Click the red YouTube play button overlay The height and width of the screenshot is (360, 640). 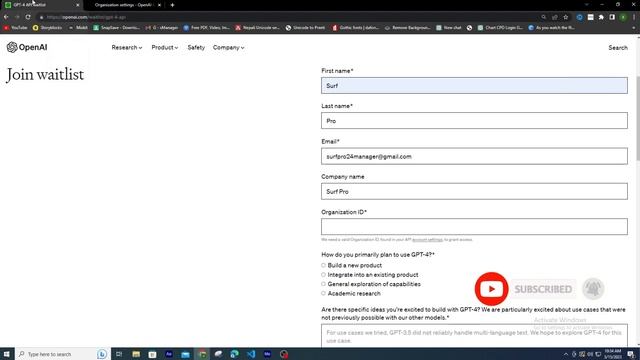coord(491,289)
